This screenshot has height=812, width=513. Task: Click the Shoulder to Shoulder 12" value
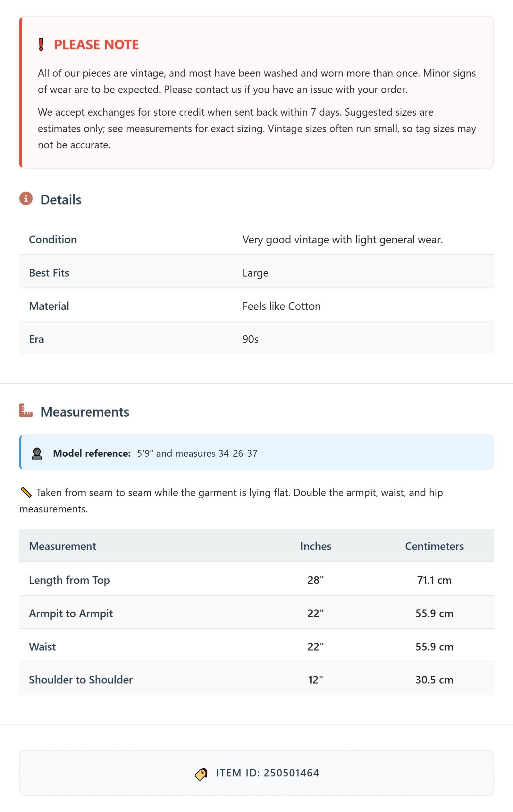(315, 679)
